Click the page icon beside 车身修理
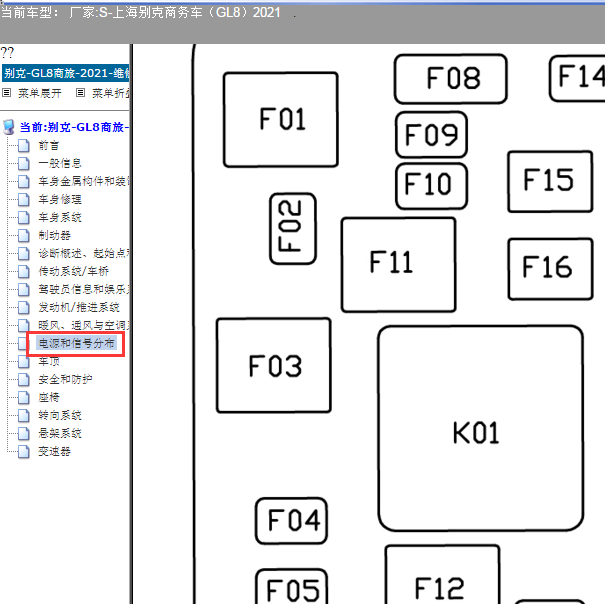605x604 pixels. tap(24, 199)
